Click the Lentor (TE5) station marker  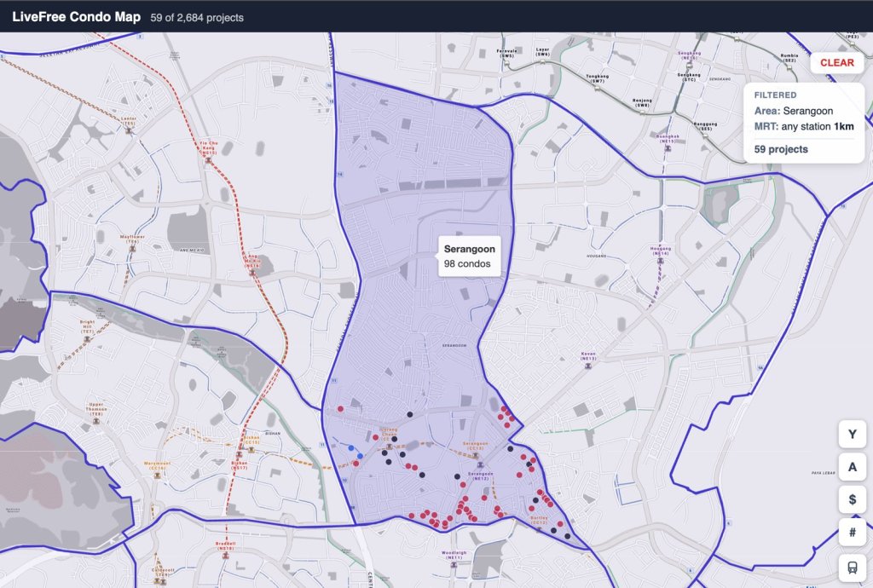[129, 130]
